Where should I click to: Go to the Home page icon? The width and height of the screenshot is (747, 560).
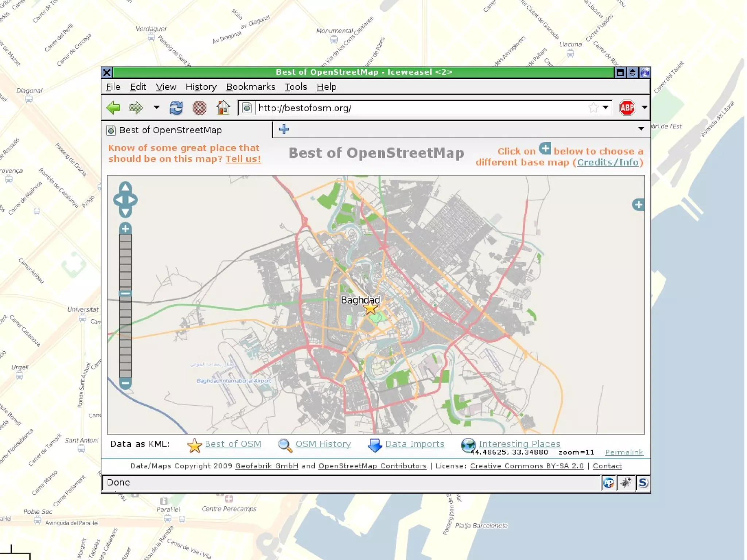tap(223, 108)
